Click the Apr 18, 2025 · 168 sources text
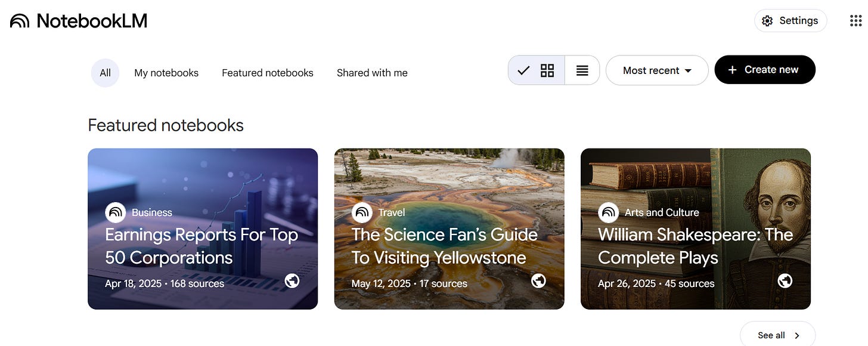The height and width of the screenshot is (346, 868). (x=165, y=283)
